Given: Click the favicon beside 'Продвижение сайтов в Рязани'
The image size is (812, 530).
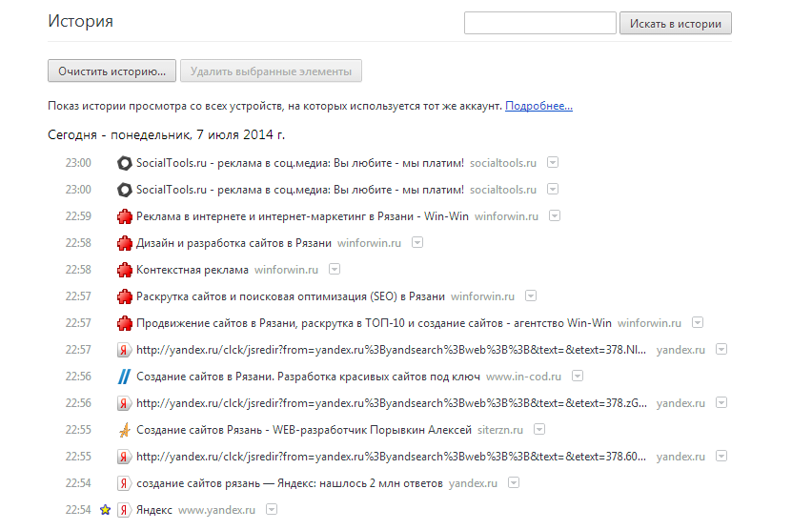Looking at the screenshot, I should click(124, 323).
